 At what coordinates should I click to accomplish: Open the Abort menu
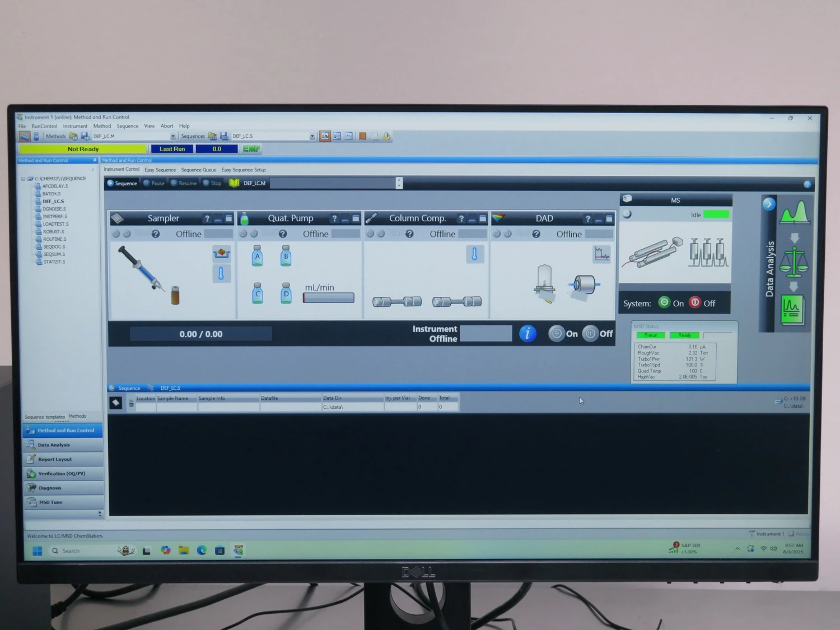click(x=167, y=126)
